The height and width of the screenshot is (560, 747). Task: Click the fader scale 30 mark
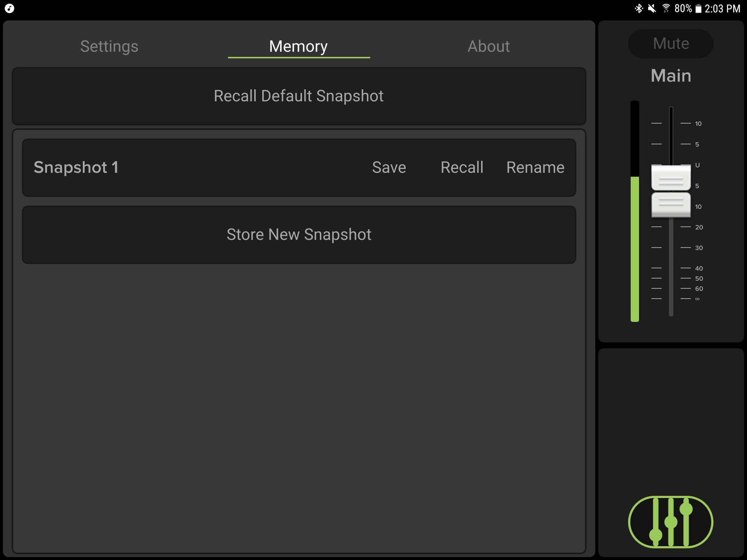(699, 248)
